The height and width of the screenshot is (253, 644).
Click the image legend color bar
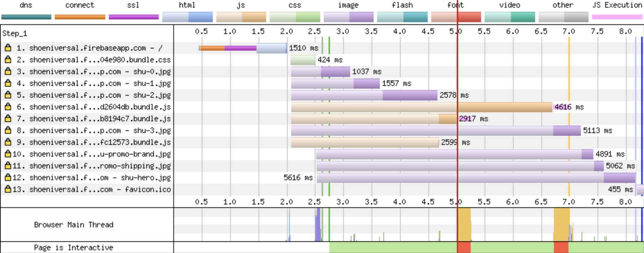(x=349, y=17)
